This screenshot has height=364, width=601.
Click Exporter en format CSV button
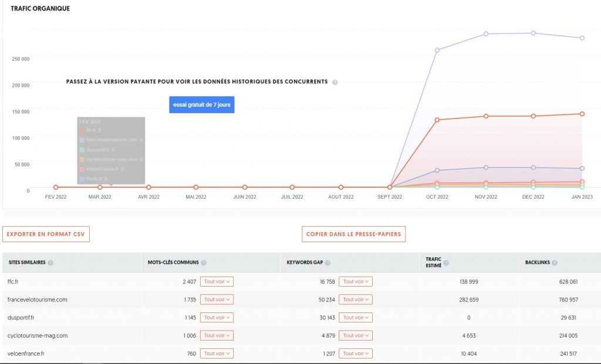[46, 234]
